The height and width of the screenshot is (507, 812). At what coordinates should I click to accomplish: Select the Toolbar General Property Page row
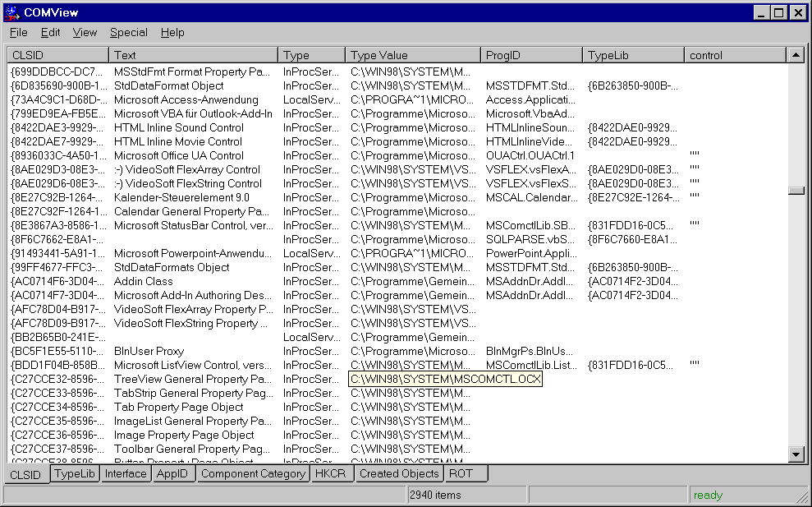coord(397,450)
